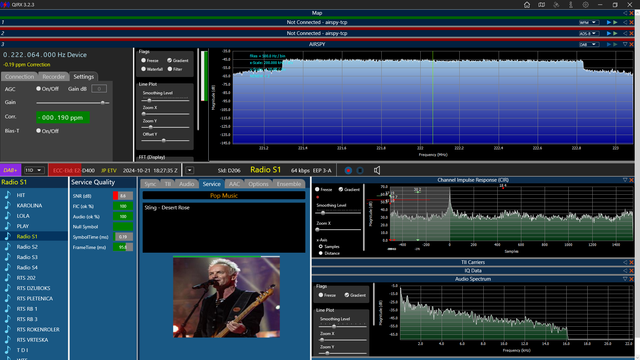Open the map icon in title bar
This screenshot has width=640, height=360.
542,5
